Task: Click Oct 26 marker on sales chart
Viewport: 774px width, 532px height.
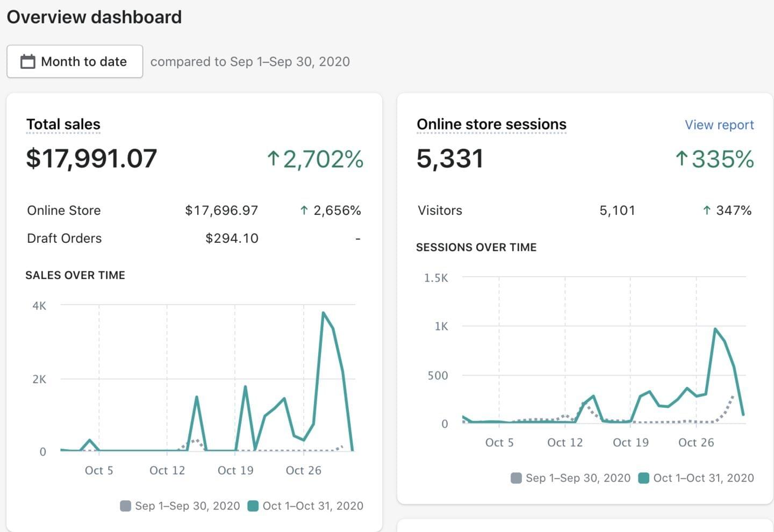Action: (303, 470)
